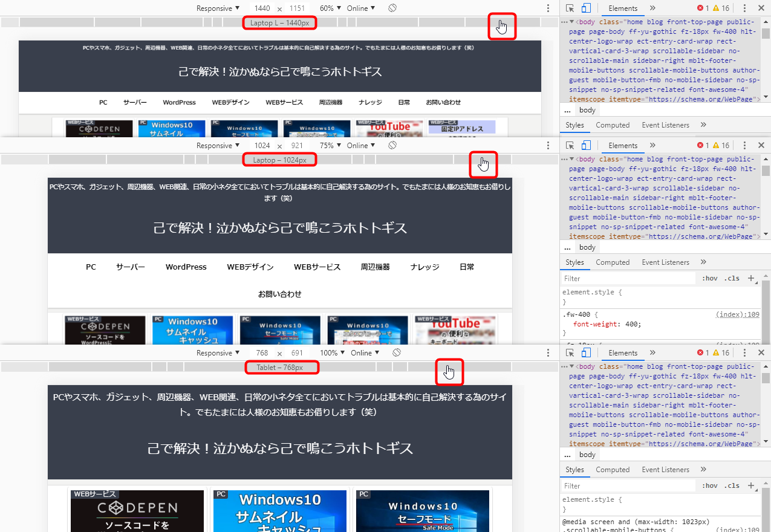Open Responsive device dropdown for the 768 viewport

pyautogui.click(x=218, y=353)
